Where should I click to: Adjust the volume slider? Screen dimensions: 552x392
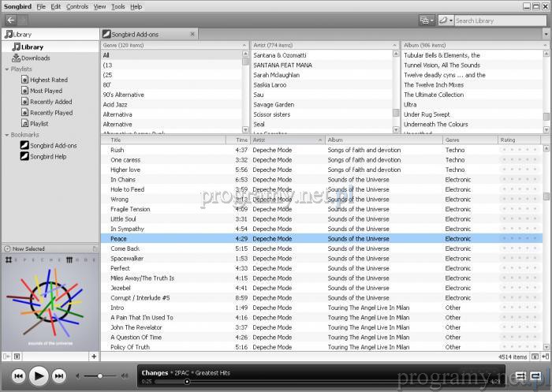point(100,376)
